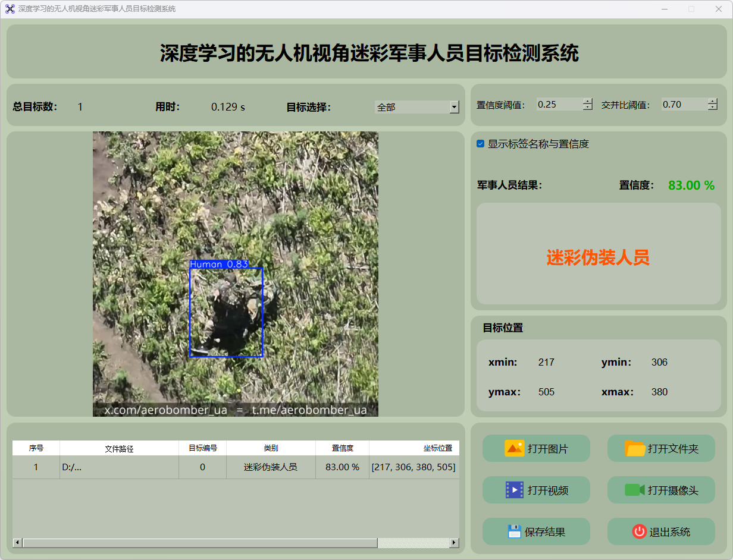The height and width of the screenshot is (560, 733).
Task: Open the 目标选择 dropdown showing 全部
Action: (x=454, y=107)
